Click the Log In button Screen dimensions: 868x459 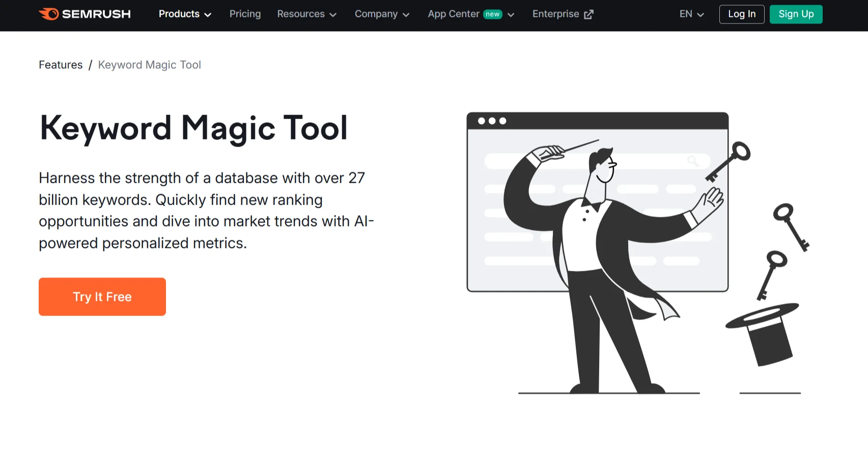point(742,14)
